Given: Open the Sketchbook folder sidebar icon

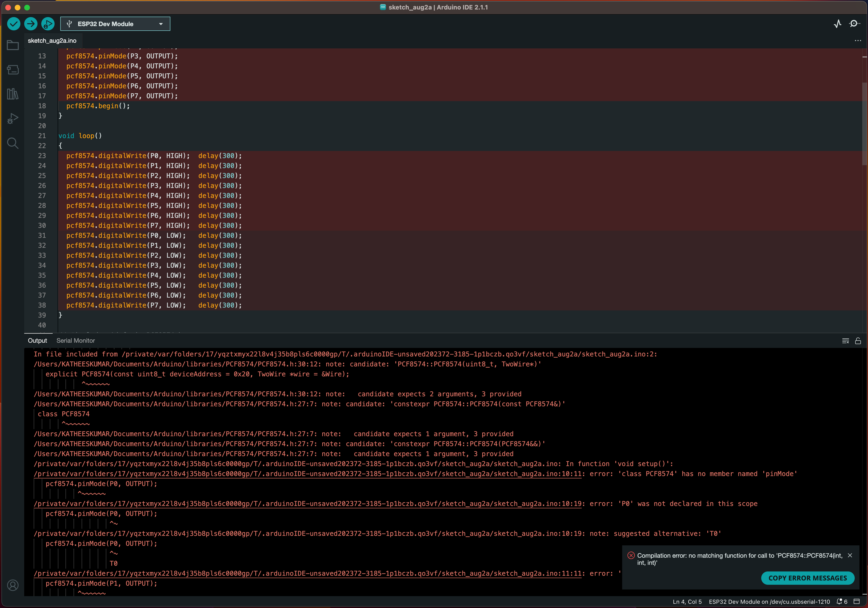Looking at the screenshot, I should point(13,45).
